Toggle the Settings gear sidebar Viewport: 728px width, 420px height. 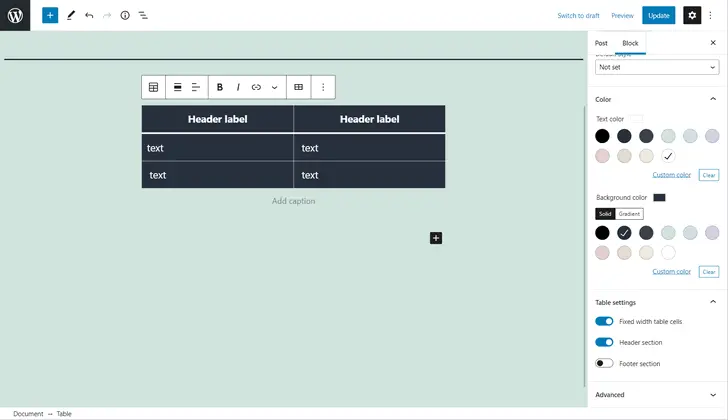pyautogui.click(x=692, y=15)
